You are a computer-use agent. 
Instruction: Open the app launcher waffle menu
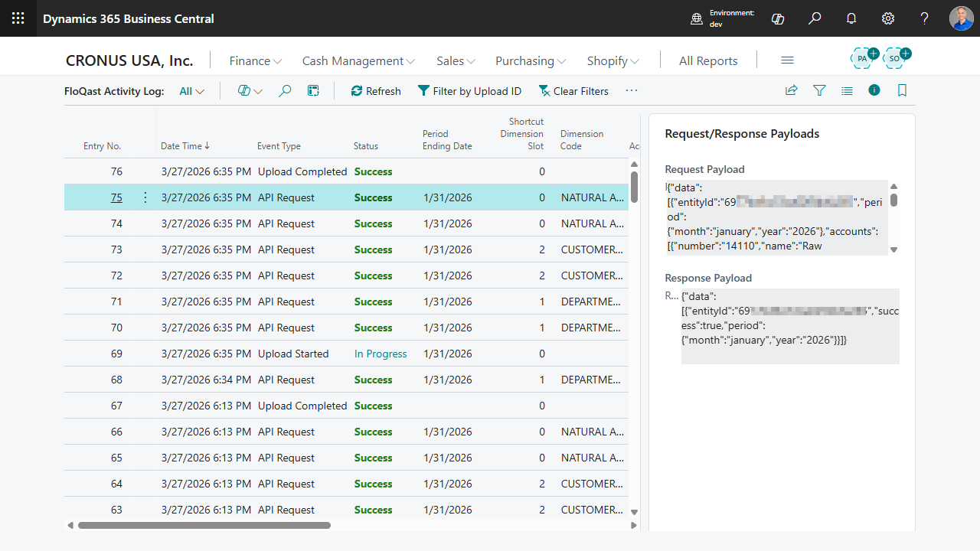coord(18,18)
